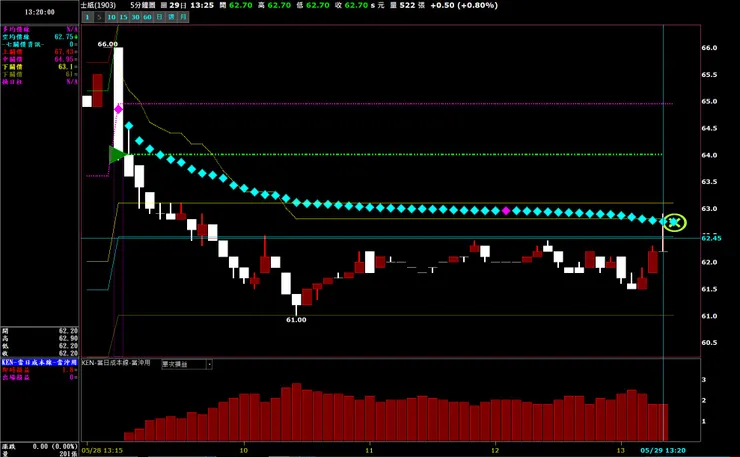Screen dimensions: 740x457
Task: Click the magenta diamond on the 66.00 candle
Action: coord(118,109)
